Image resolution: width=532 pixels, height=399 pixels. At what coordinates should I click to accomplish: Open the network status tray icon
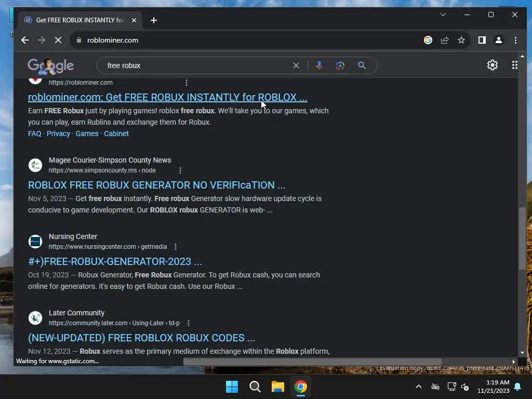[x=451, y=387]
